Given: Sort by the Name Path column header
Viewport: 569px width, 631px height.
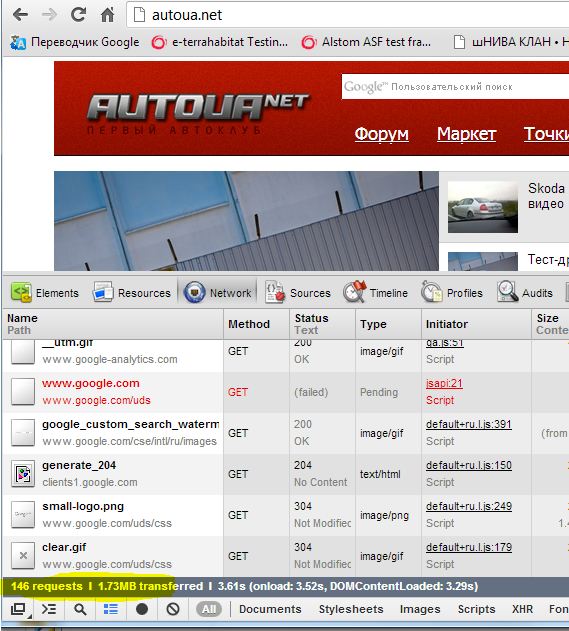Looking at the screenshot, I should (x=113, y=324).
